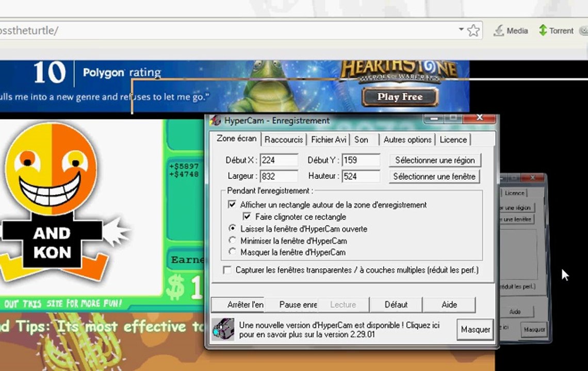Toggle Afficher un rectangle autour checkbox
The image size is (588, 371).
[x=232, y=204]
